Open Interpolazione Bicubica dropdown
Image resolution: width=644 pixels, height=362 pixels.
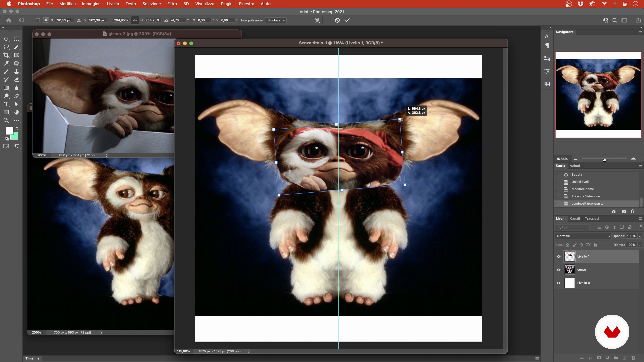(x=276, y=20)
